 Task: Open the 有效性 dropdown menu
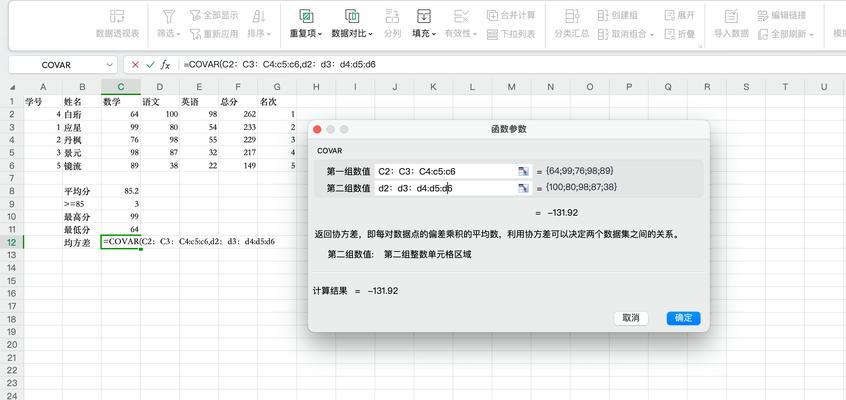pyautogui.click(x=475, y=34)
